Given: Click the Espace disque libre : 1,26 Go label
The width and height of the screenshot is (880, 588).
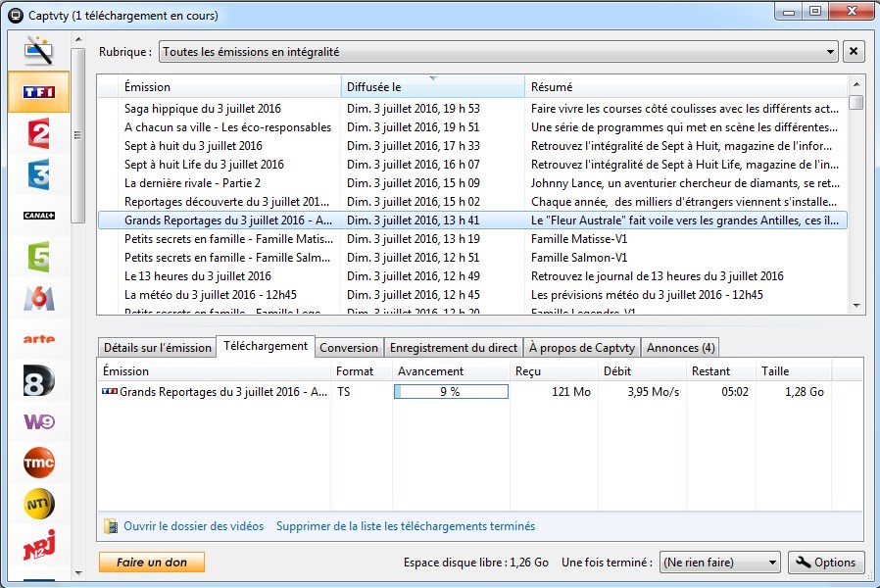Looking at the screenshot, I should point(476,563).
